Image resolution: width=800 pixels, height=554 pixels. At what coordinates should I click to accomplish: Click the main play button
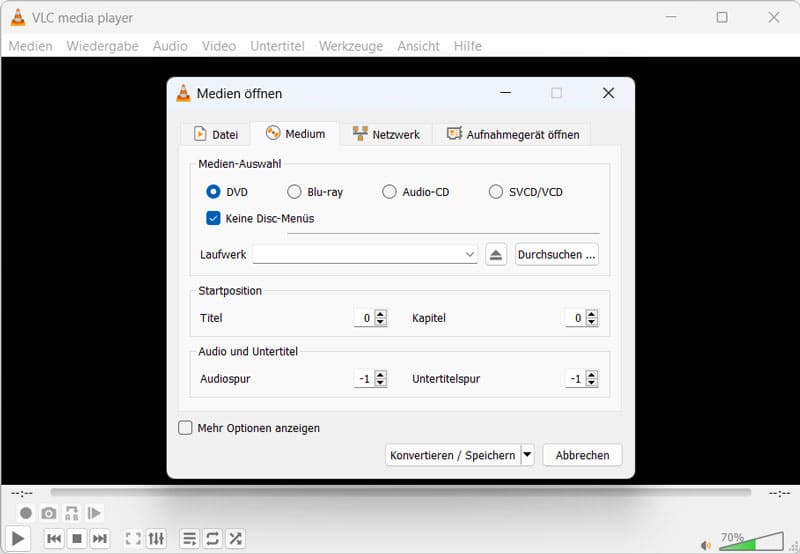[17, 538]
